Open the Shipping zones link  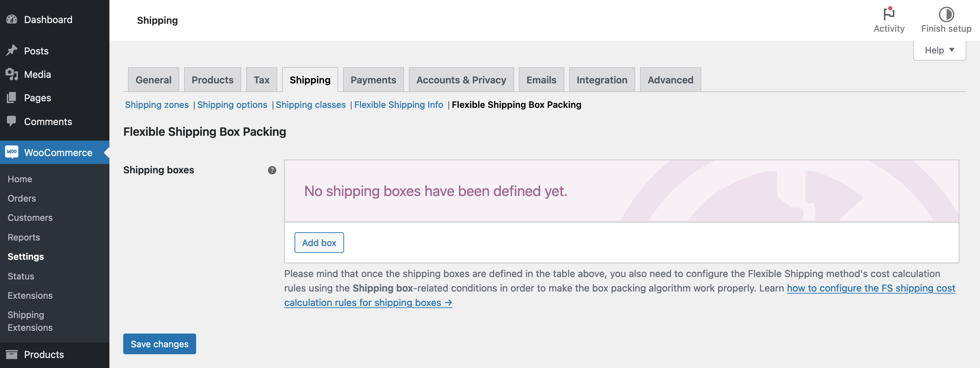click(x=157, y=105)
